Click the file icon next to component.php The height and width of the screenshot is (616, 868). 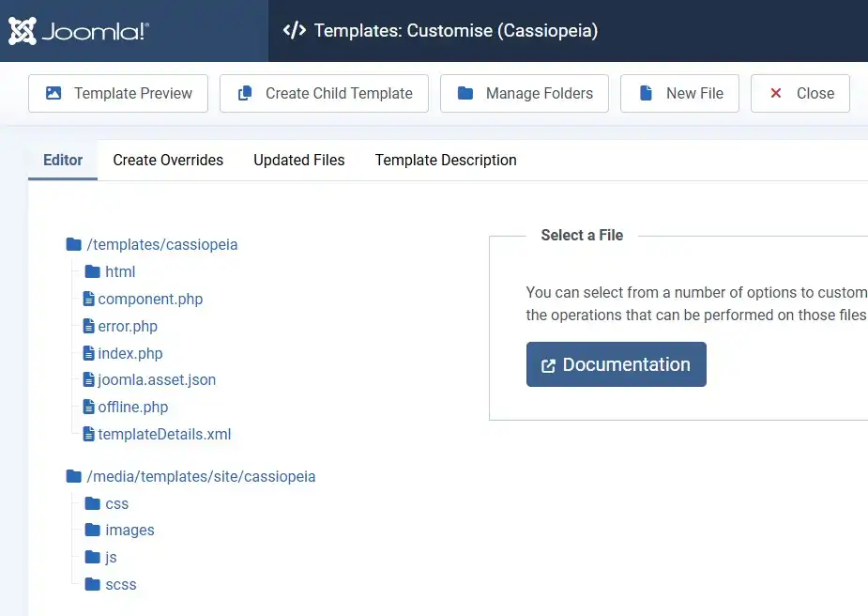[x=88, y=299]
